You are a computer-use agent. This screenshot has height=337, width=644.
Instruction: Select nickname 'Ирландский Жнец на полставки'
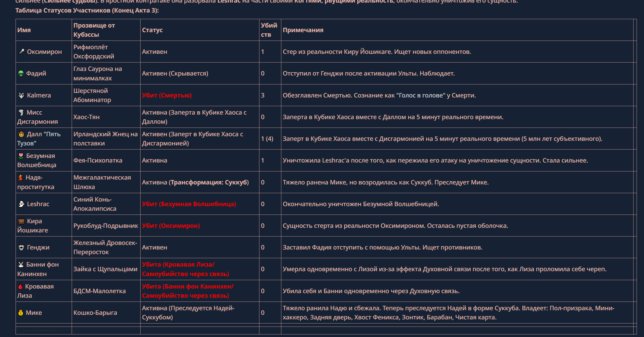(106, 139)
